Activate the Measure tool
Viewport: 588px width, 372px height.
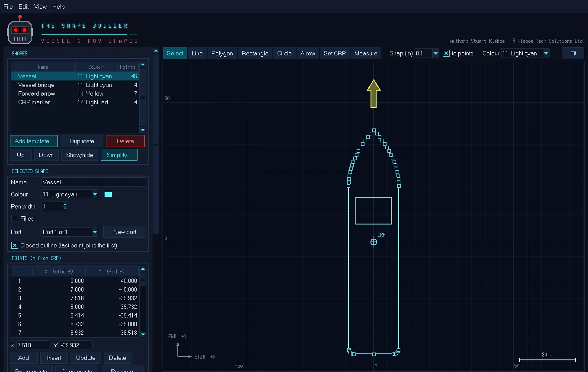point(366,54)
